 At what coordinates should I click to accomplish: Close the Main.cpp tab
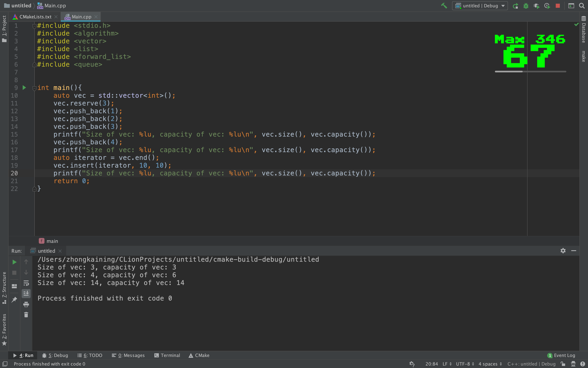click(x=96, y=17)
